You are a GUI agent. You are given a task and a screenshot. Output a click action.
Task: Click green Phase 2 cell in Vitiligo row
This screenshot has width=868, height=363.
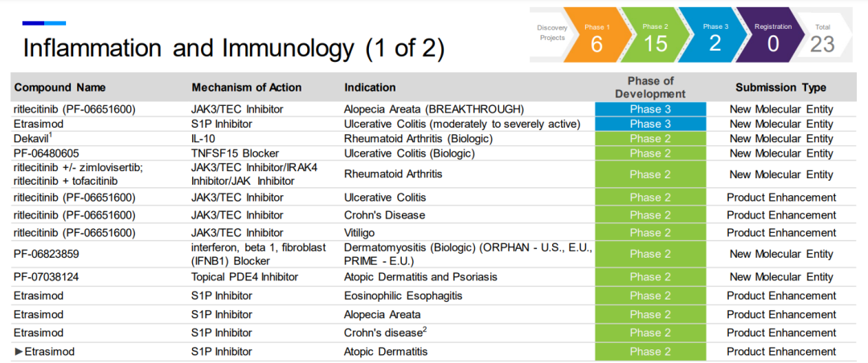[x=650, y=233]
